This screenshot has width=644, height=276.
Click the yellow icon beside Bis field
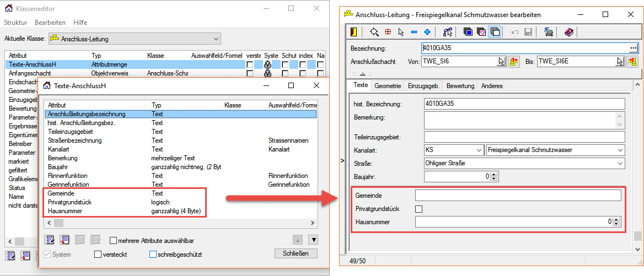point(631,62)
